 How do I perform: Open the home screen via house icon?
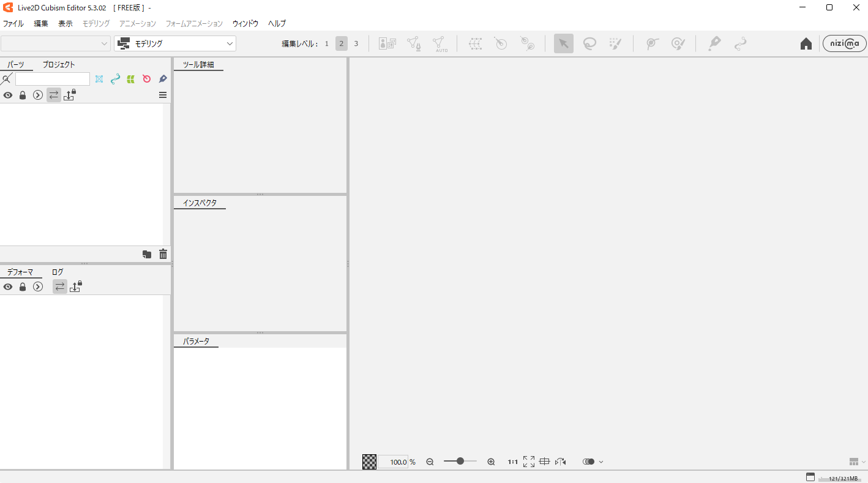pyautogui.click(x=806, y=43)
